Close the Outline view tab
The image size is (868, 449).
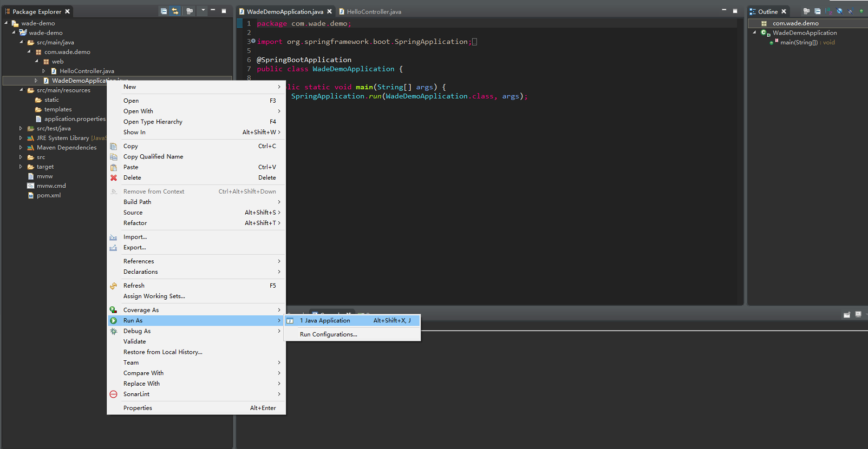click(x=784, y=11)
